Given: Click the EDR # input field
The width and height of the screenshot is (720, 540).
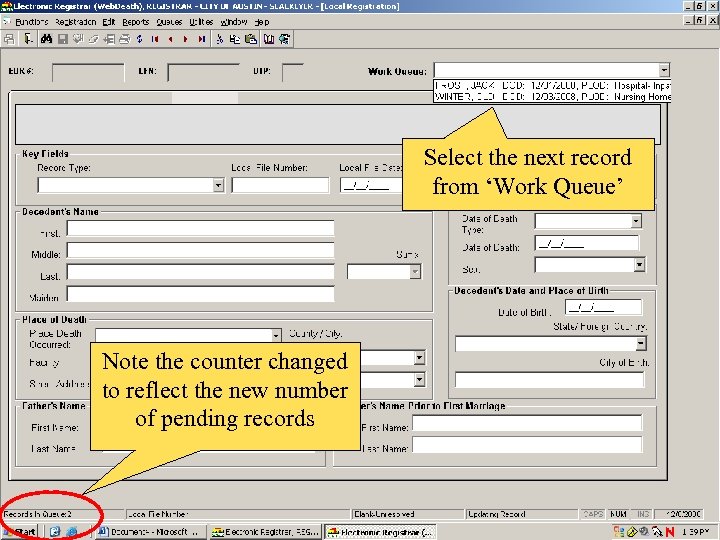Looking at the screenshot, I should (88, 73).
